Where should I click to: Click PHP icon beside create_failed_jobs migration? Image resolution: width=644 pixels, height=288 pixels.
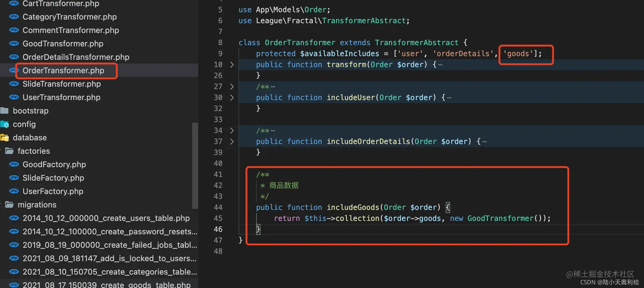point(14,245)
